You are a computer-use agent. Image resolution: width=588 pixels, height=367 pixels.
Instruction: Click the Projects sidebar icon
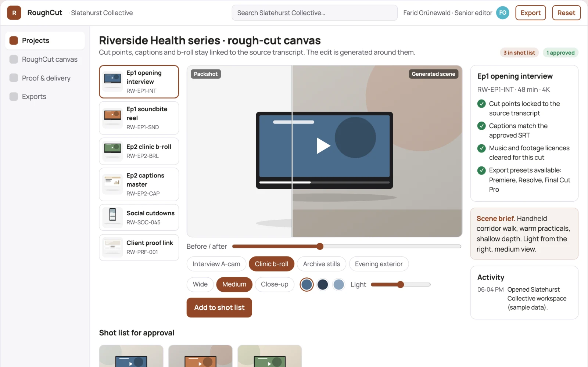pyautogui.click(x=14, y=40)
